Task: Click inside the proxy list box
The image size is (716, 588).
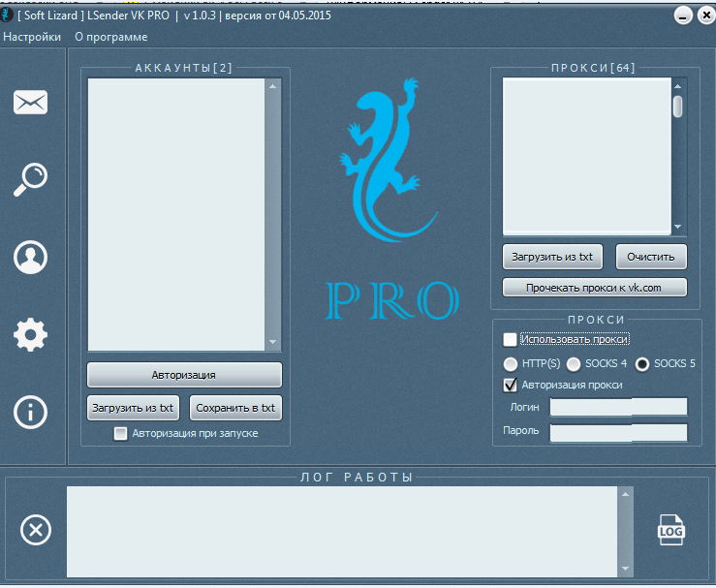Action: click(x=587, y=156)
